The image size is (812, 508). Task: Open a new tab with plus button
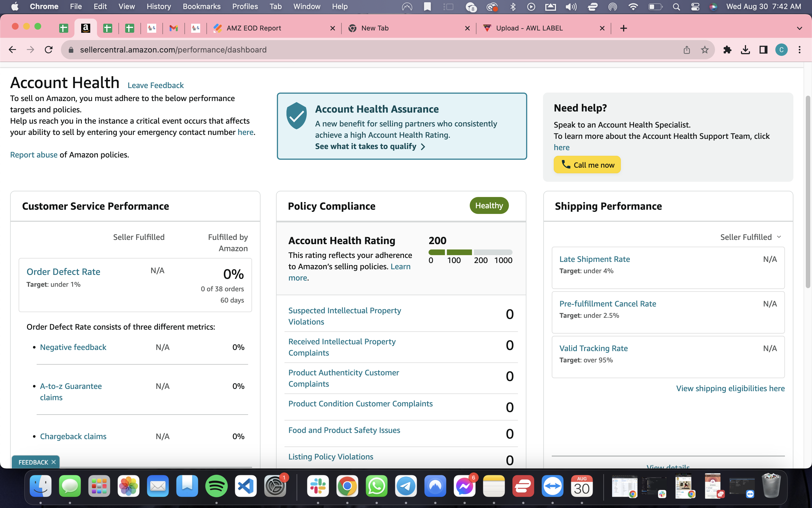click(x=623, y=28)
